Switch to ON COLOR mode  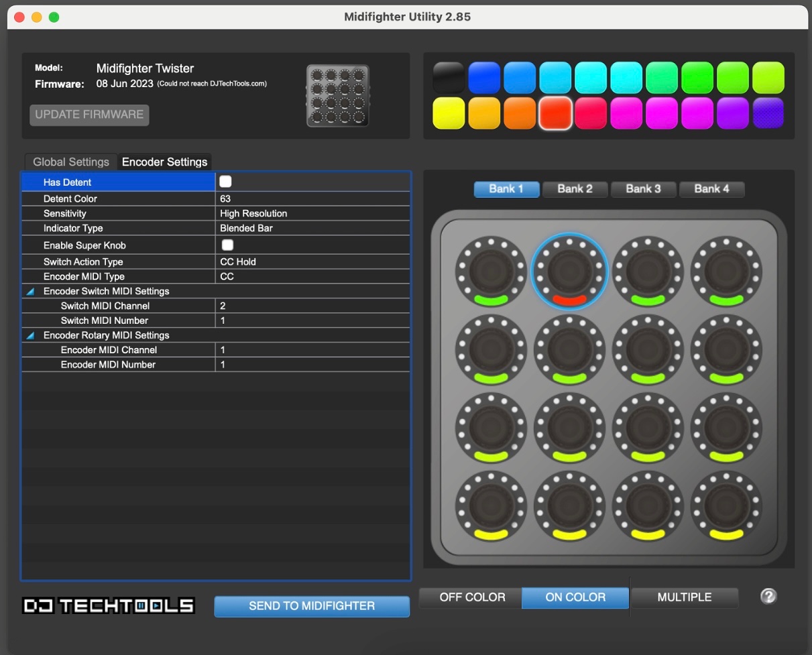coord(575,597)
